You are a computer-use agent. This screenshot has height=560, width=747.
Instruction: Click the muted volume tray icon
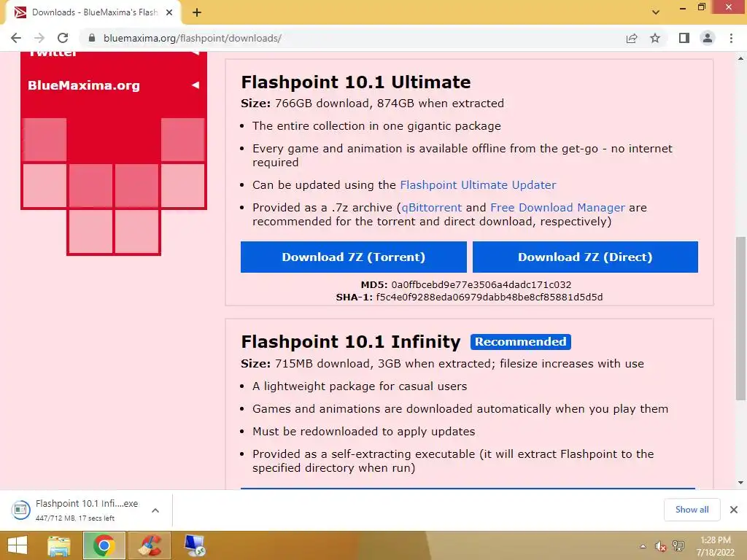point(661,546)
